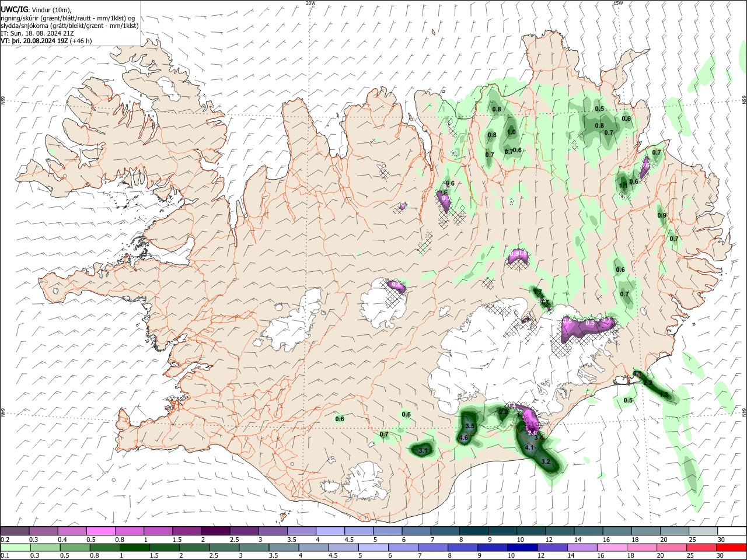The height and width of the screenshot is (560, 747).
Task: Select the 3.2 value offshore in the south
Action: 546,461
